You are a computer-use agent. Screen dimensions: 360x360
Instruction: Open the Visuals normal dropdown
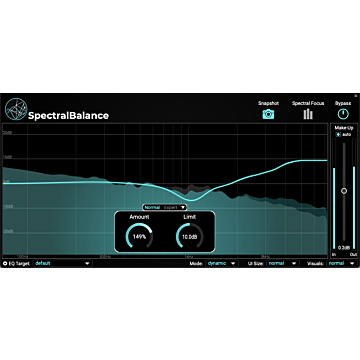pyautogui.click(x=342, y=263)
